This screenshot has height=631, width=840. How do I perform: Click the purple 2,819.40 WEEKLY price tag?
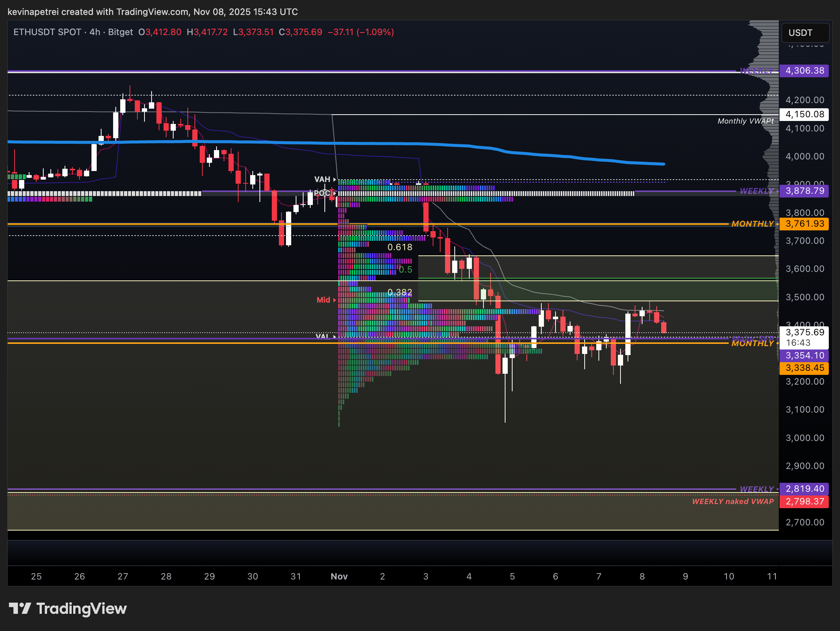pyautogui.click(x=804, y=489)
